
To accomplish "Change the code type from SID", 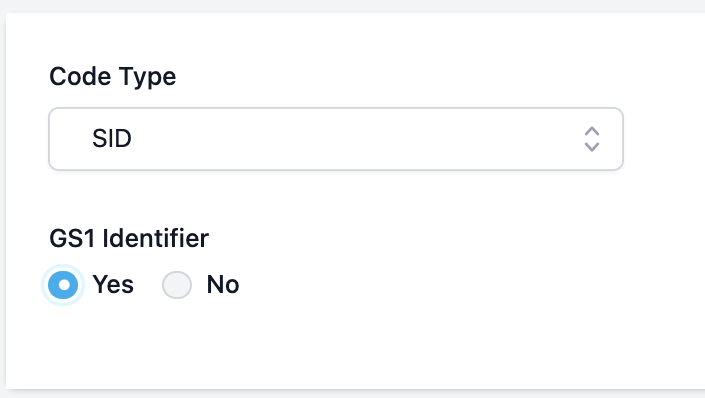I will tap(336, 139).
